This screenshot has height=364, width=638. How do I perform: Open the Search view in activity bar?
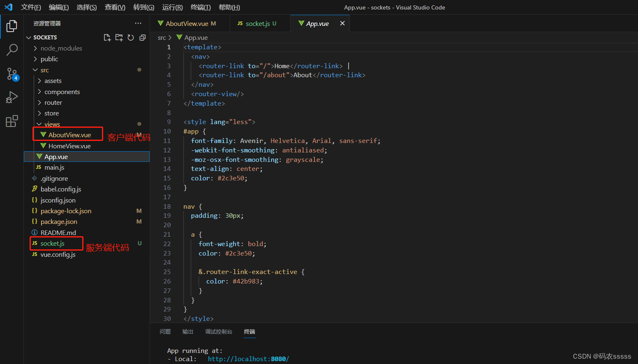click(x=12, y=50)
